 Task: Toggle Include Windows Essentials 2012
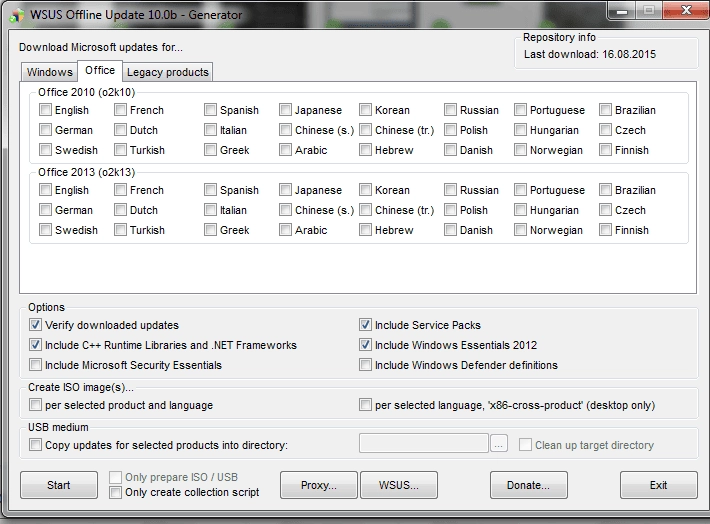coord(365,345)
